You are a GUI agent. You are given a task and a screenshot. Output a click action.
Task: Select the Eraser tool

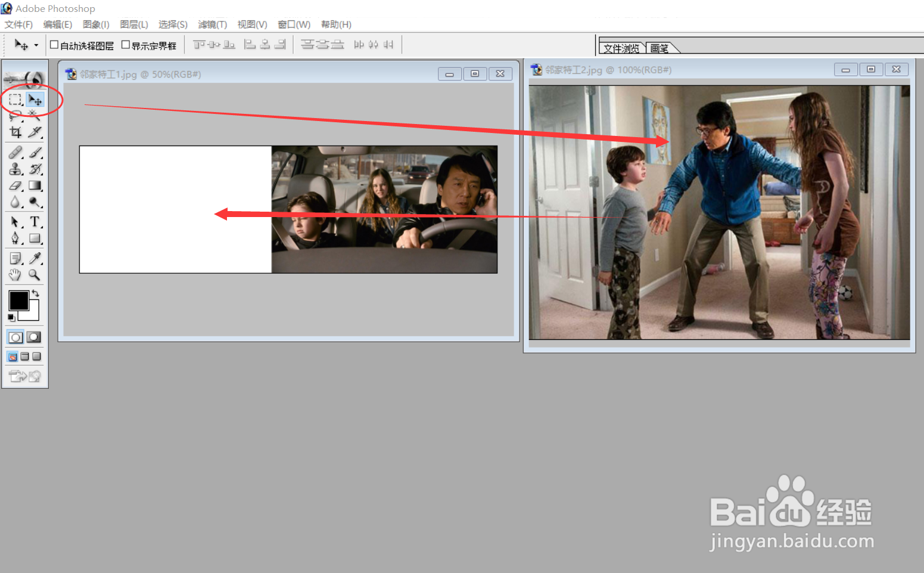15,186
